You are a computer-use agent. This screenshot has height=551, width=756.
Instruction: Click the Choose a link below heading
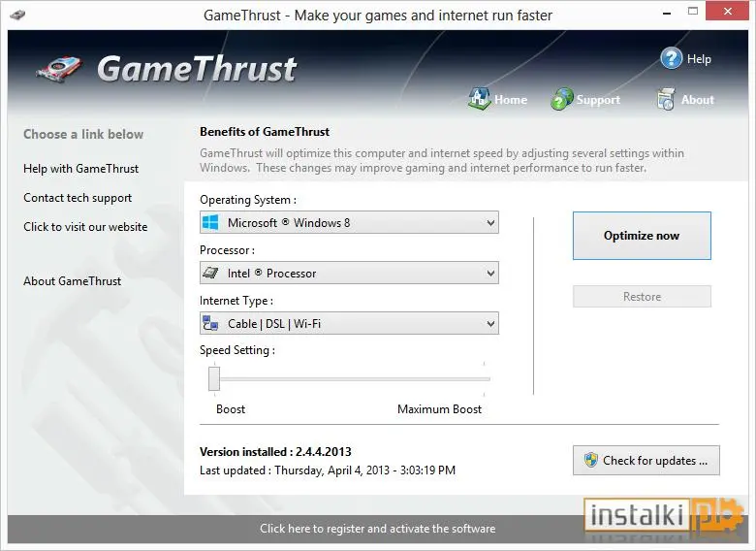pyautogui.click(x=83, y=134)
